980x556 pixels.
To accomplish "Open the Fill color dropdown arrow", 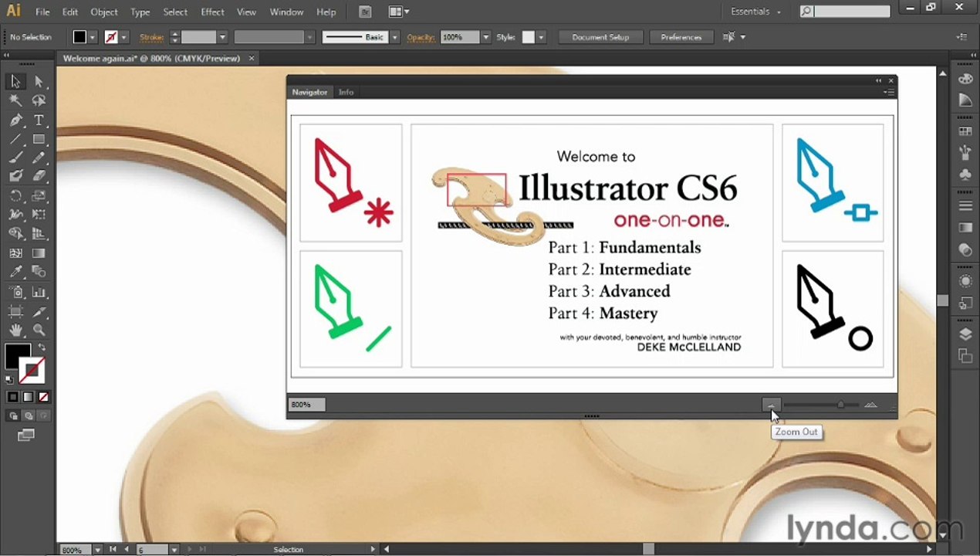I will click(x=92, y=37).
